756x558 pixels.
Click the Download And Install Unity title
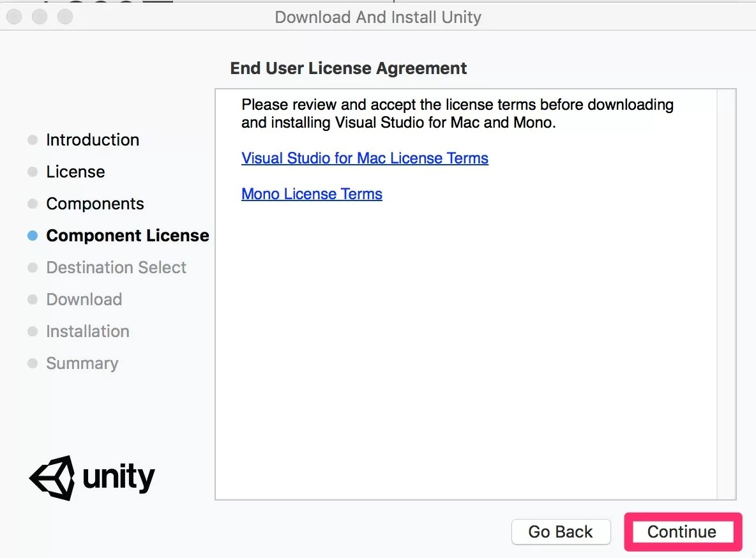(x=378, y=17)
